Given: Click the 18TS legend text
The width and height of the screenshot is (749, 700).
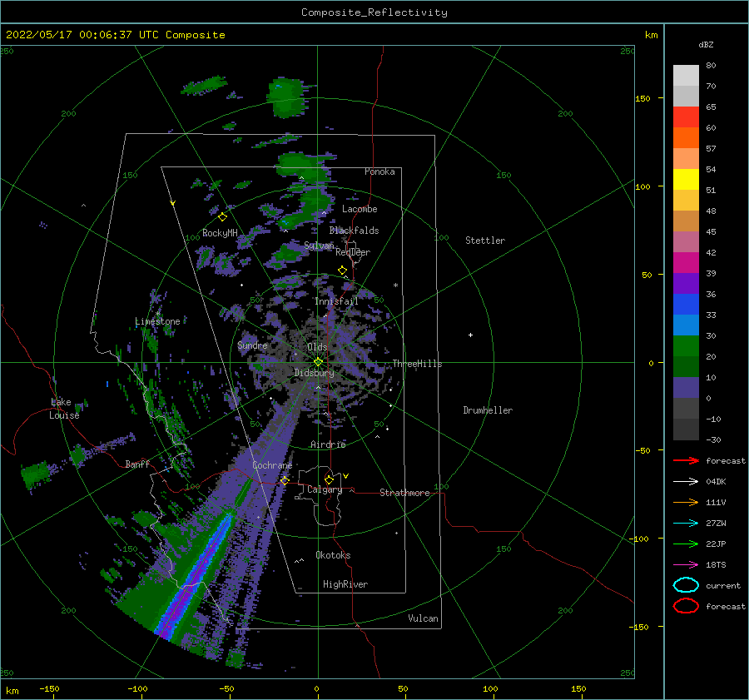Looking at the screenshot, I should (x=716, y=565).
